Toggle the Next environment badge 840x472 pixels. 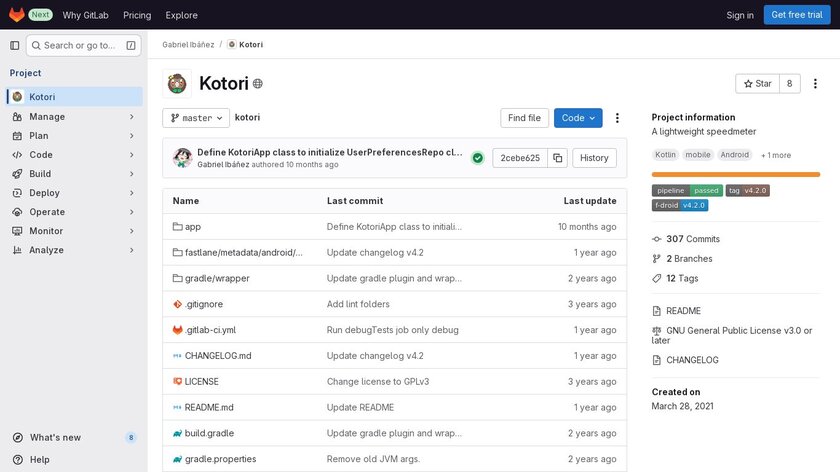pyautogui.click(x=41, y=15)
